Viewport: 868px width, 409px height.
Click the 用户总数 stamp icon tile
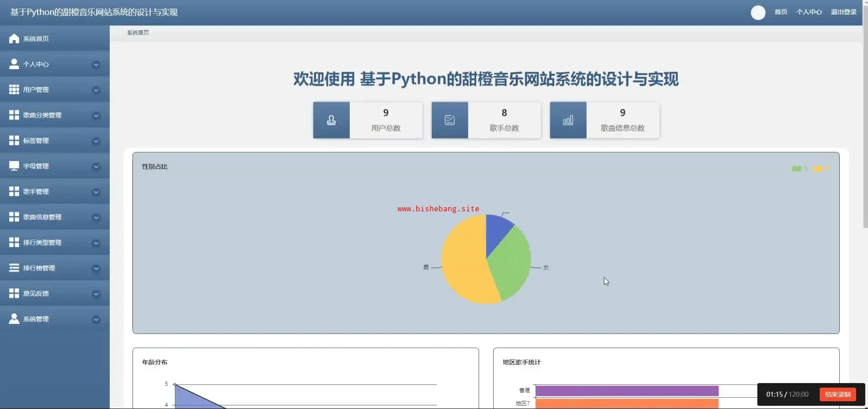click(x=332, y=120)
